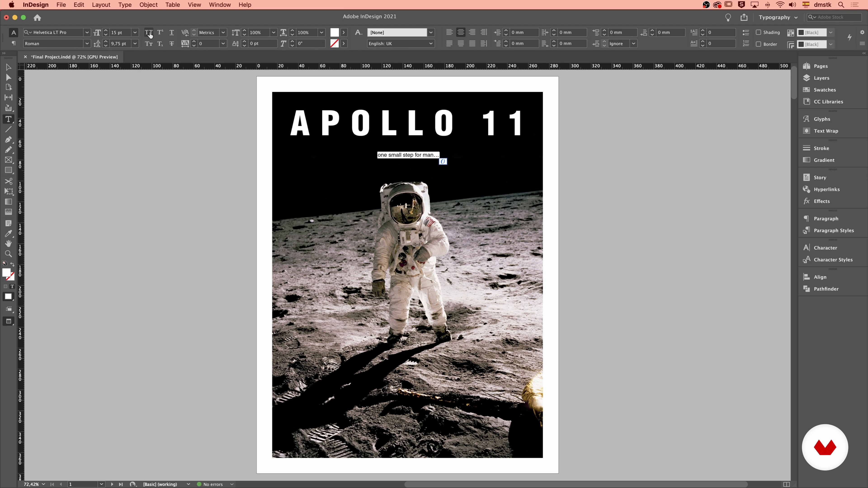Click the None stroke swatch in control bar
The image size is (868, 488).
[334, 43]
